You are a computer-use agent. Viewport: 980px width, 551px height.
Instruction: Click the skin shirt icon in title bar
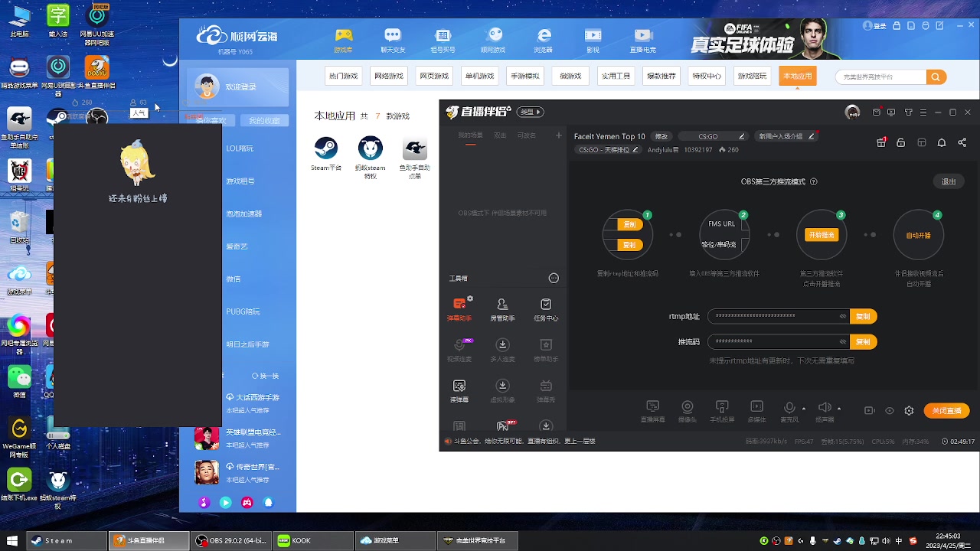[x=908, y=112]
